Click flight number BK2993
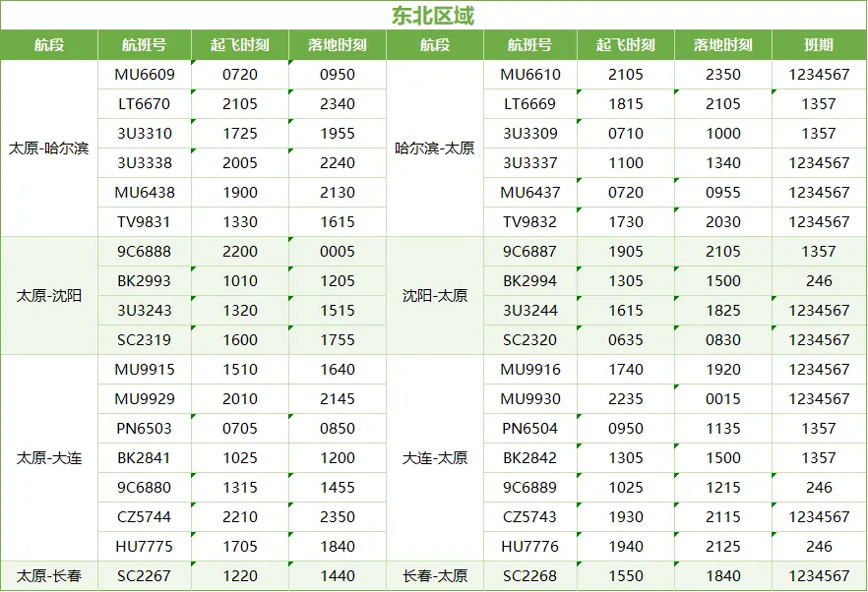The height and width of the screenshot is (592, 868). tap(145, 281)
